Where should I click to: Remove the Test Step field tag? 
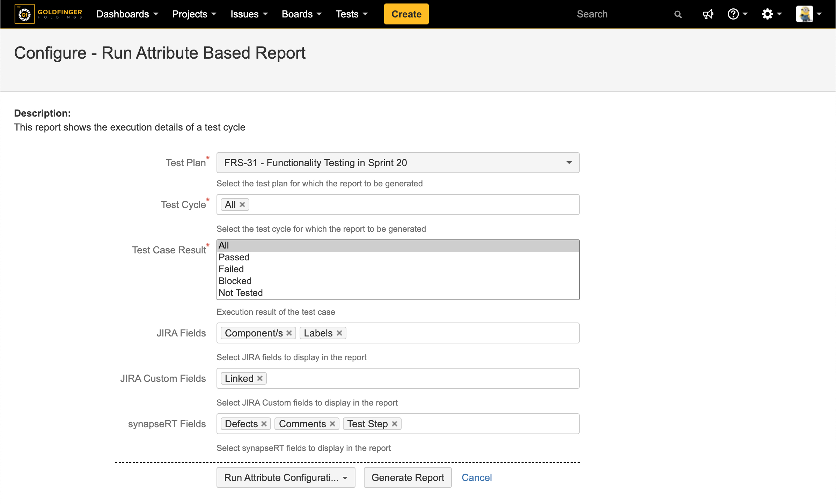[395, 424]
